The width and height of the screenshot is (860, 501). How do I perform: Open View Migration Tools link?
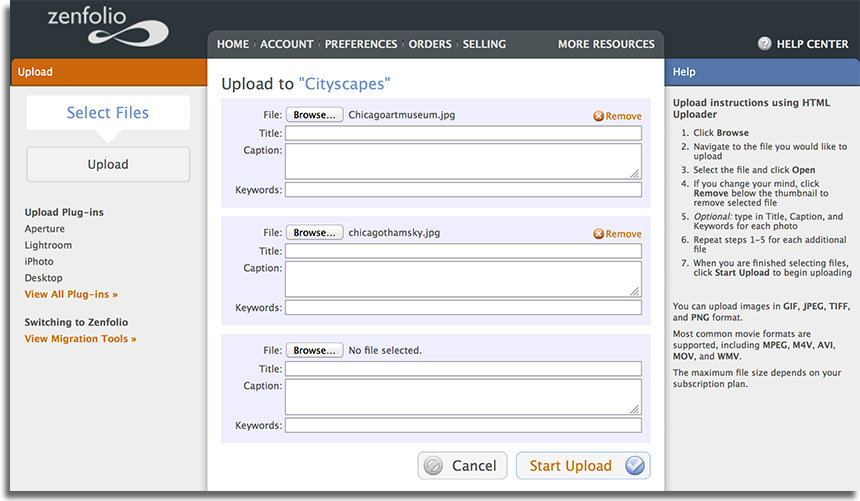pos(80,339)
